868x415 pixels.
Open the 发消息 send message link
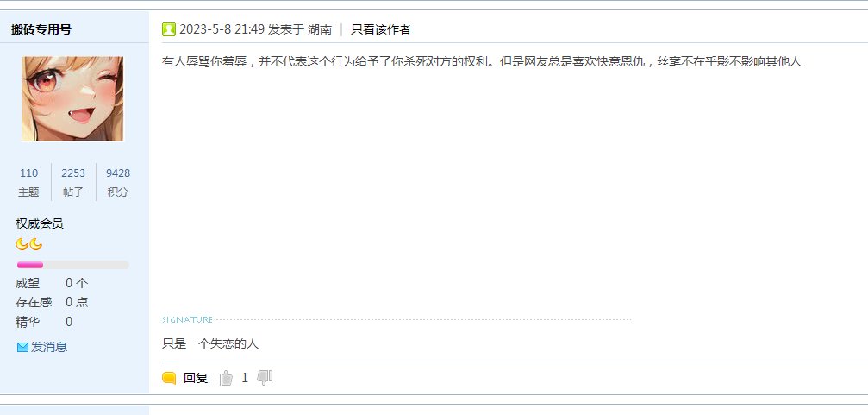coord(49,348)
